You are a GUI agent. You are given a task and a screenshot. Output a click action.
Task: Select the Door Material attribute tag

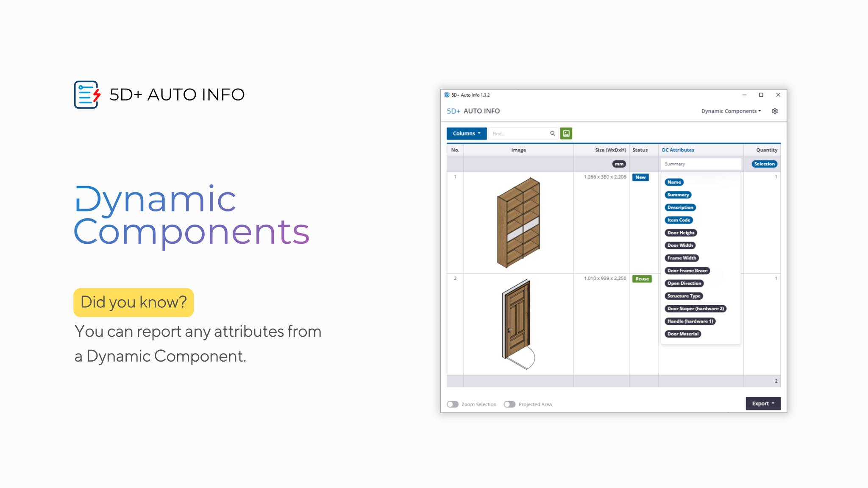[683, 334]
